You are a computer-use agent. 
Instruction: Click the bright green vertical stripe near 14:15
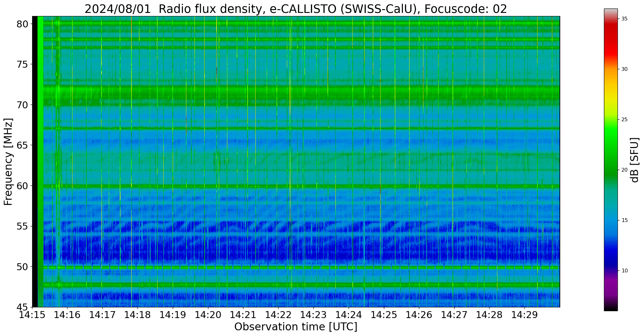click(x=40, y=162)
